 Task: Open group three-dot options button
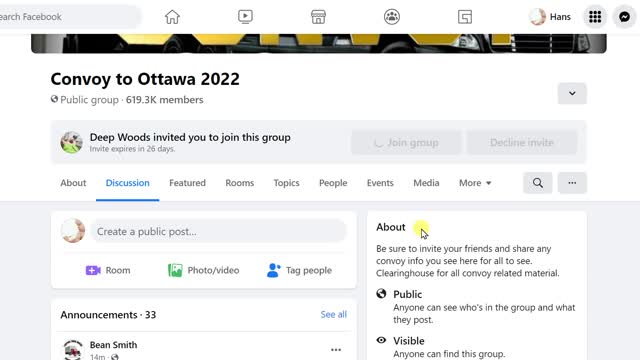click(572, 183)
